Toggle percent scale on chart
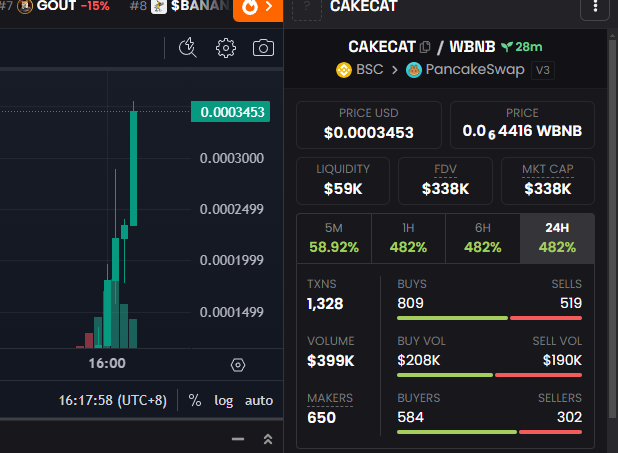 point(195,401)
